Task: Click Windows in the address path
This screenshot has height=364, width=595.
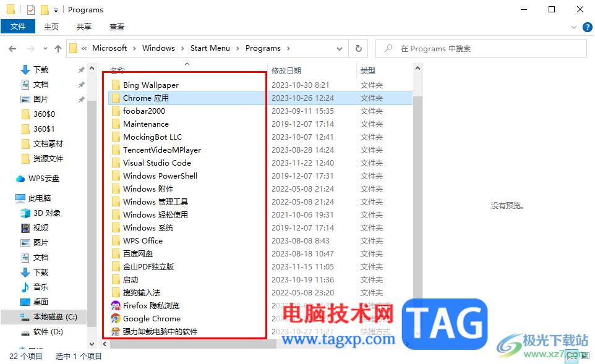Action: coord(158,48)
